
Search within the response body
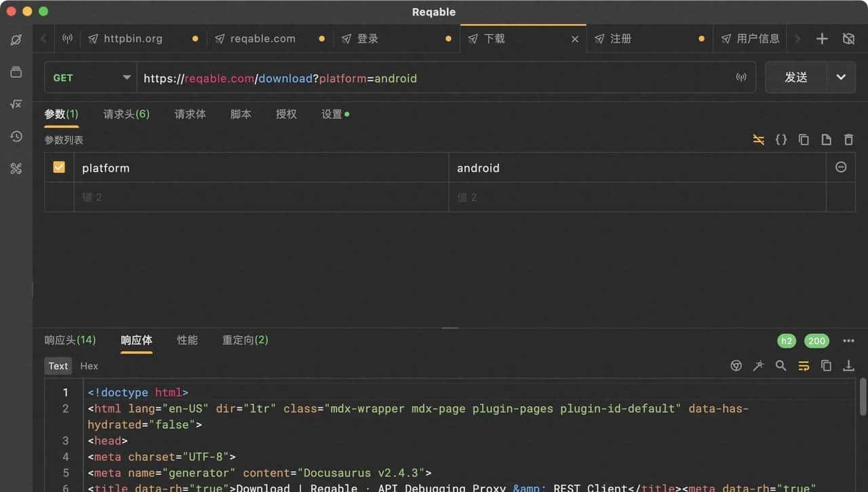[781, 366]
